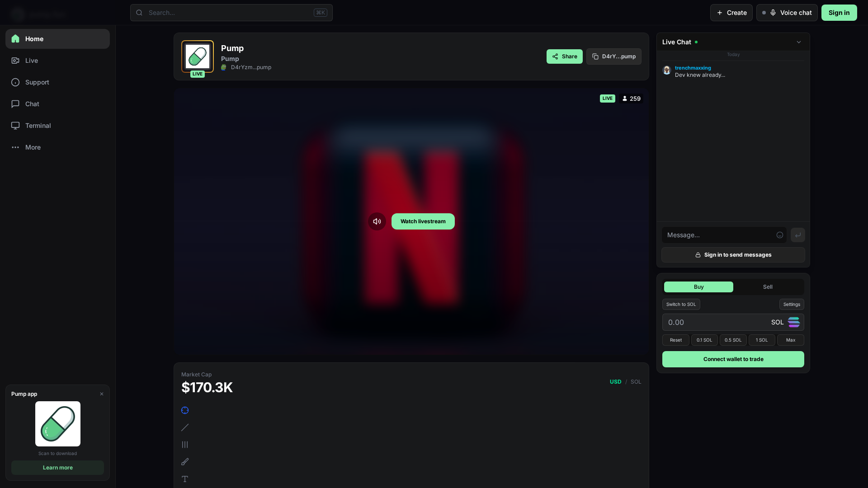Switch market cap to USD
The width and height of the screenshot is (868, 488).
pos(615,382)
